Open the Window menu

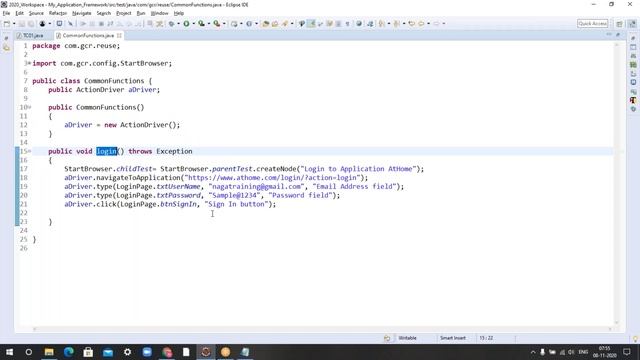pos(159,13)
